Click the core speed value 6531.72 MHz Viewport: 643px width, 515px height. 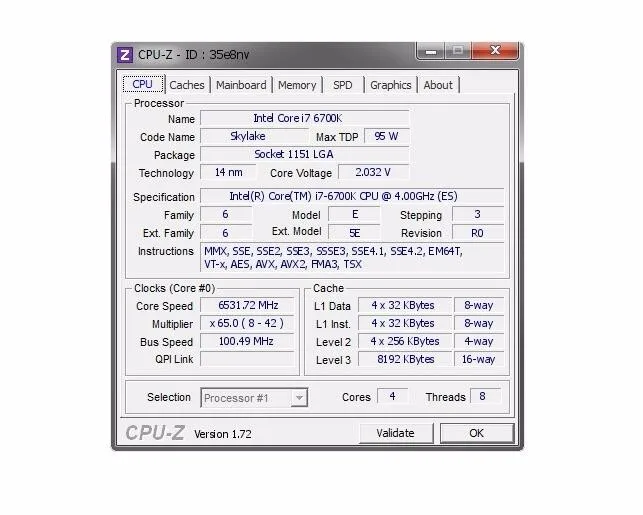[x=247, y=305]
